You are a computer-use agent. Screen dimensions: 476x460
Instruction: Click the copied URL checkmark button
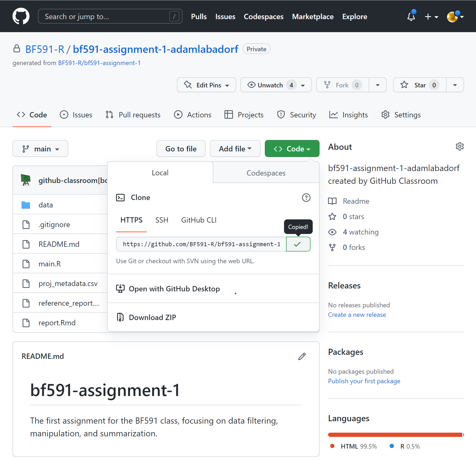click(x=298, y=244)
